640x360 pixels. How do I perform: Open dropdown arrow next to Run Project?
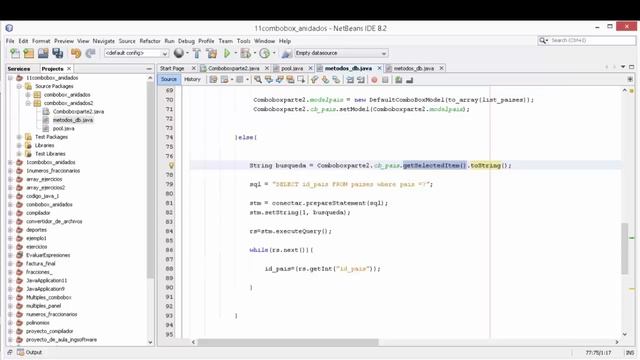point(236,53)
